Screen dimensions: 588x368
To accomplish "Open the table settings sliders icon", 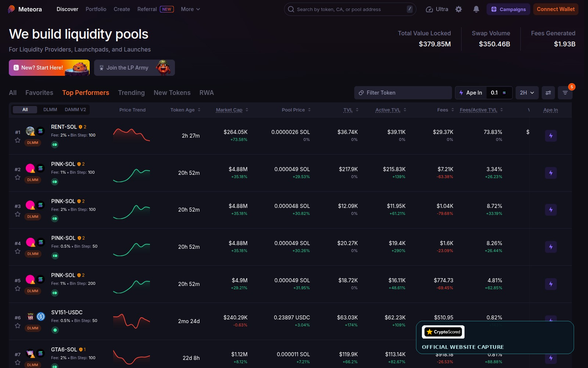I will (x=548, y=93).
